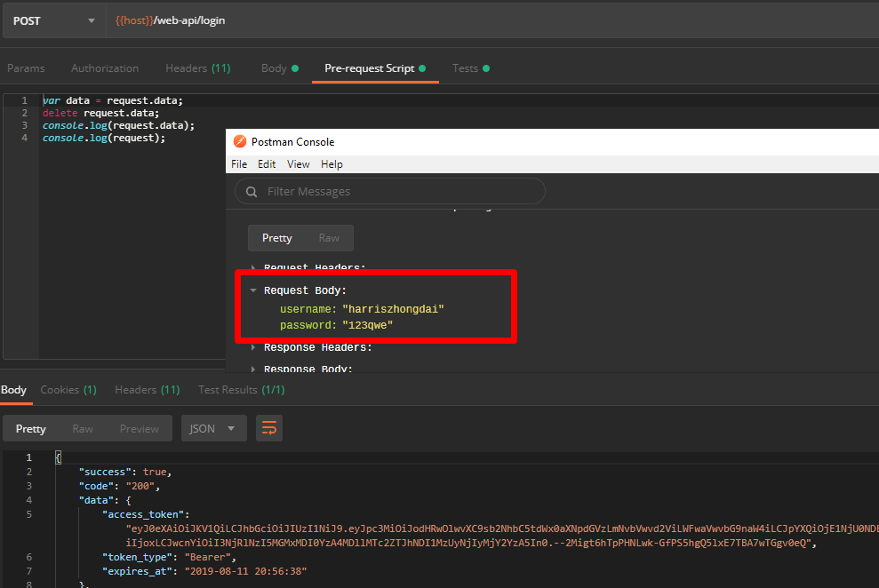The height and width of the screenshot is (588, 879).
Task: Open the File menu in Postman Console
Action: 239,164
